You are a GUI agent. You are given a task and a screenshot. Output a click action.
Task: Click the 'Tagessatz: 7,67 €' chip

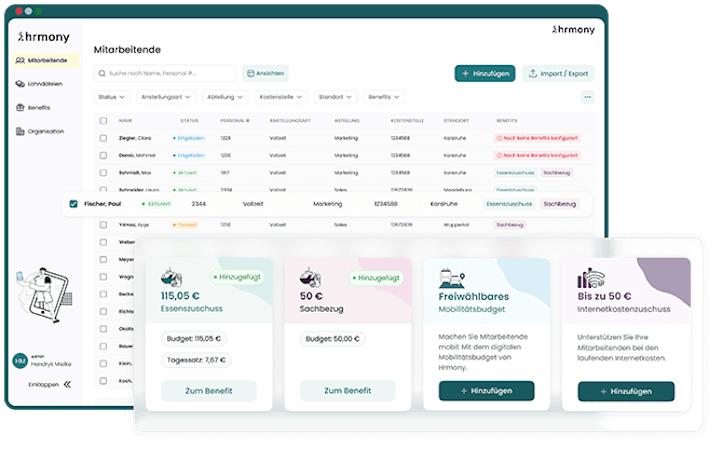[196, 360]
